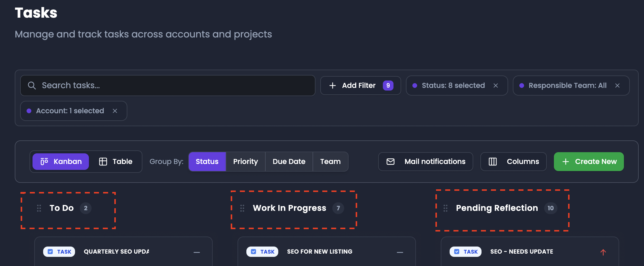The image size is (644, 266).
Task: Remove the Status filter chip
Action: 496,86
